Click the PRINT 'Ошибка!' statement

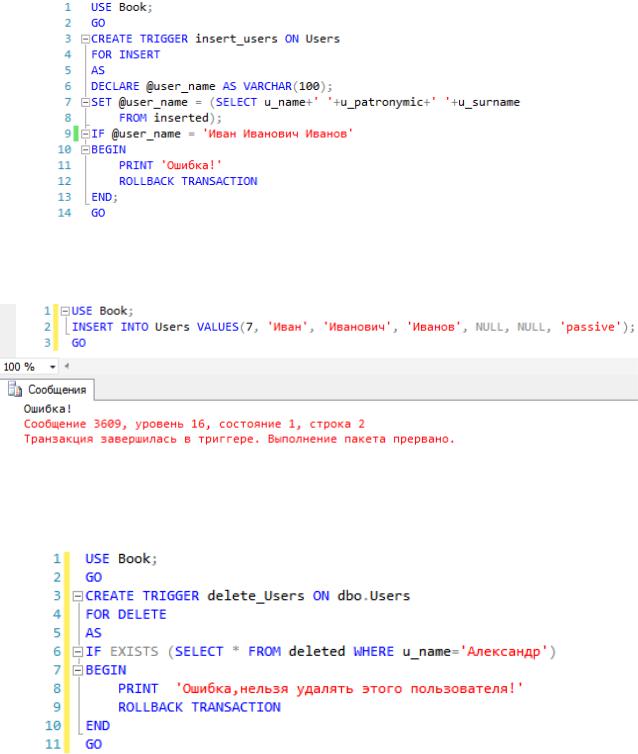[170, 166]
